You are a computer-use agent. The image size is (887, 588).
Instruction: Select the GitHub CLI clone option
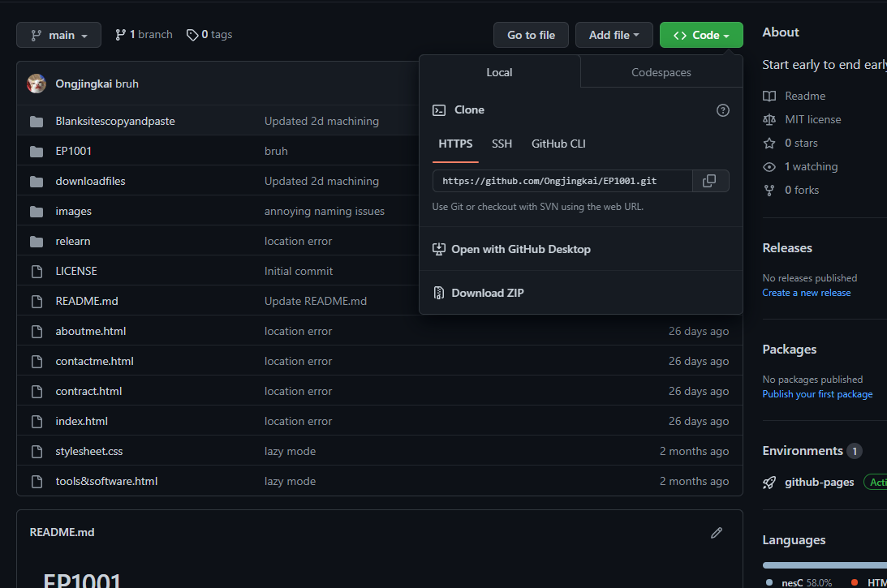point(558,144)
